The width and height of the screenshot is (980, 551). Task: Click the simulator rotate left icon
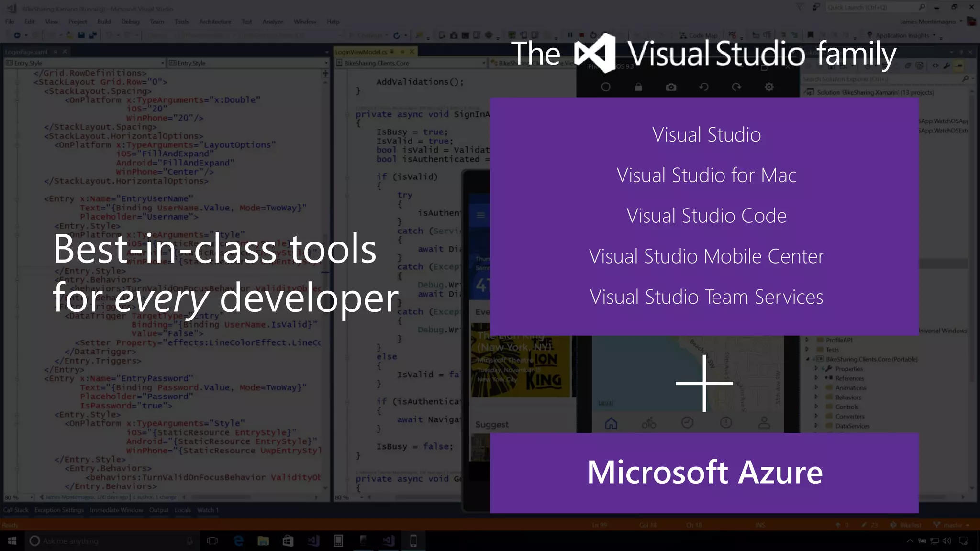[704, 87]
